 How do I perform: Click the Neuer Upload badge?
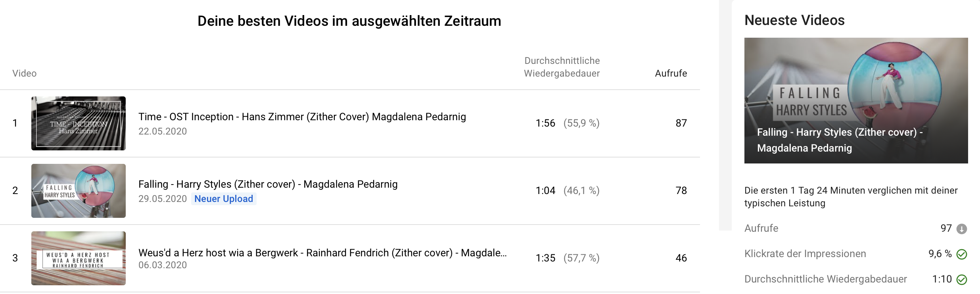[224, 199]
